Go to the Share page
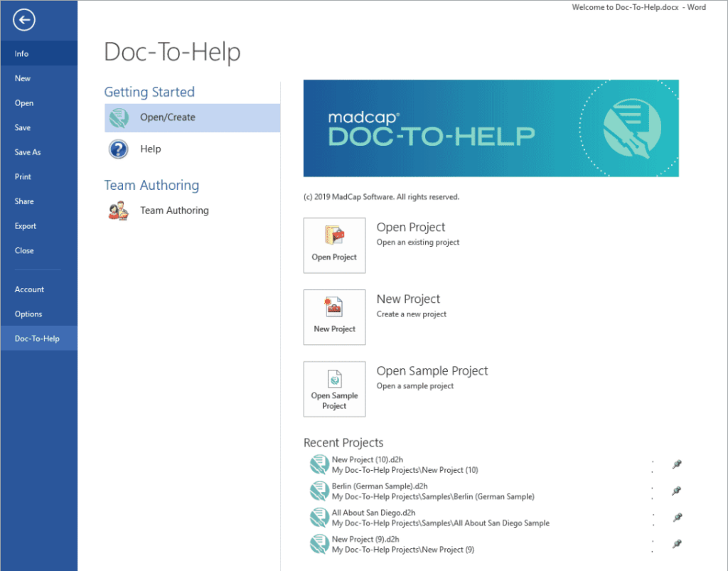Viewport: 728px width, 571px height. pos(39,201)
